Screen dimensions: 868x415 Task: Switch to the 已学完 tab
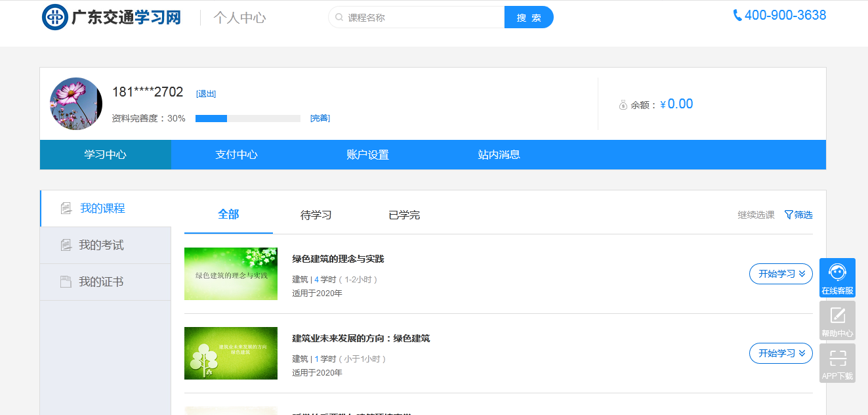404,215
